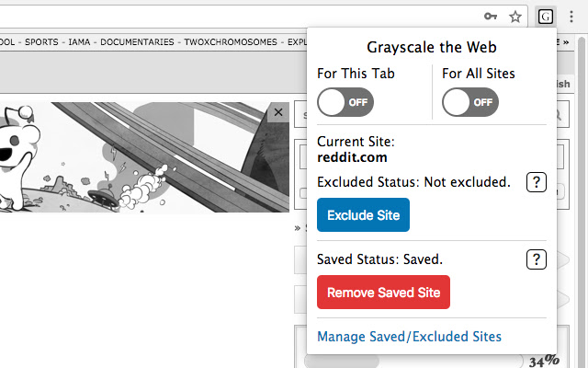Open the Chrome three-dot menu
588x368 pixels.
tap(571, 17)
